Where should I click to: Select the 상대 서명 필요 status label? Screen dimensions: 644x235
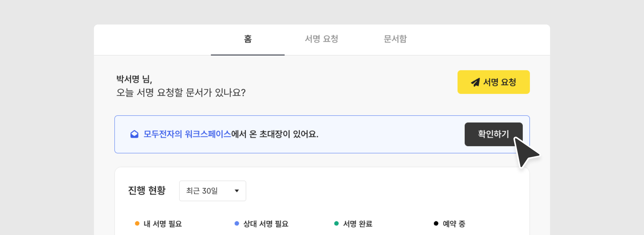[266, 224]
